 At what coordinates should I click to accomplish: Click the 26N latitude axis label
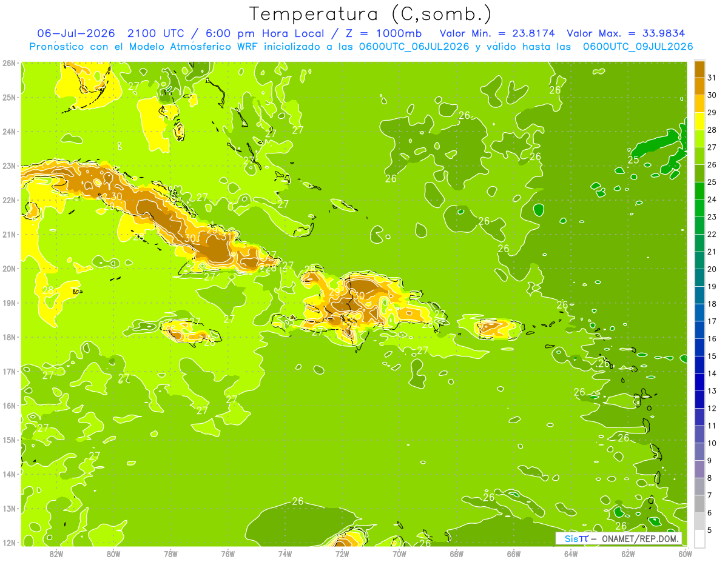click(x=8, y=63)
